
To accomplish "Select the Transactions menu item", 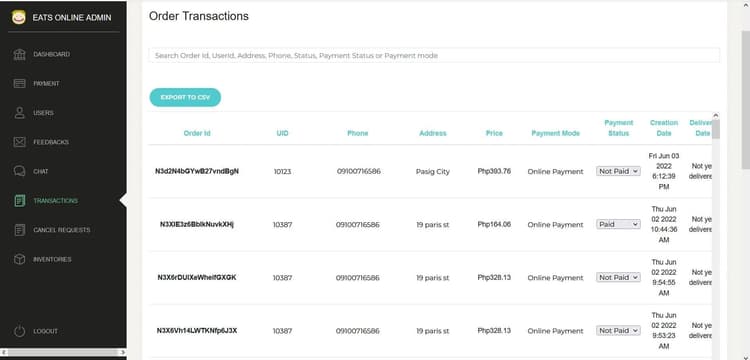I will point(55,201).
